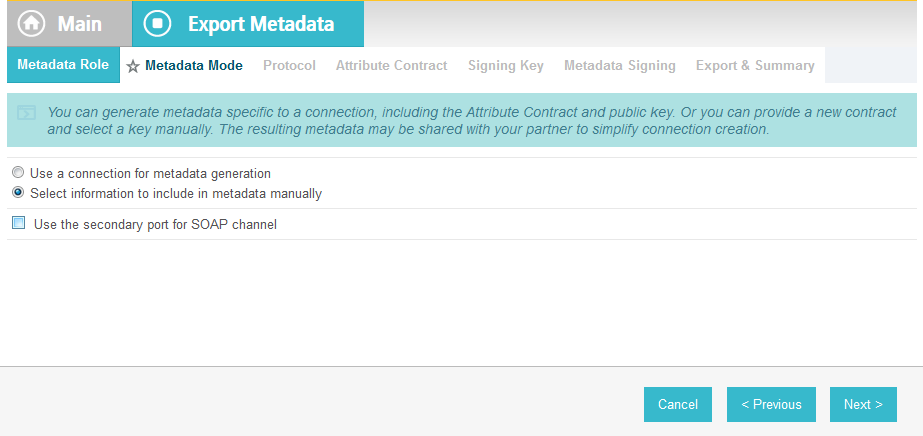
Task: Go back with the Previous button
Action: click(x=771, y=404)
